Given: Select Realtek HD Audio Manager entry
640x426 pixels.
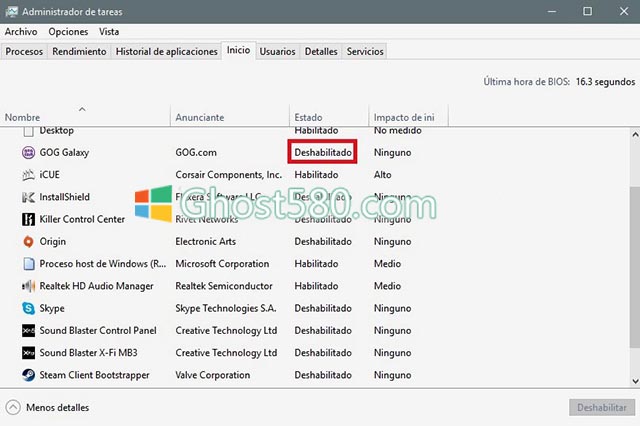Looking at the screenshot, I should [96, 286].
